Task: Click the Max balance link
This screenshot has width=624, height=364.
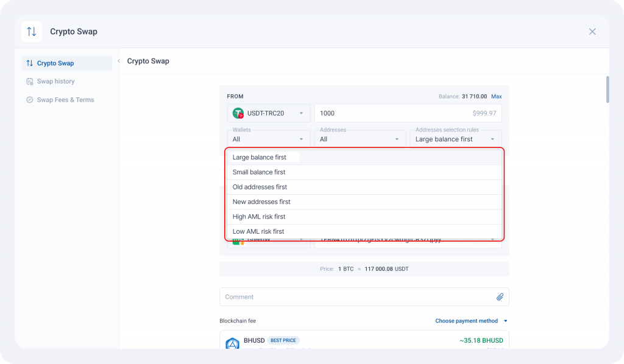Action: [x=497, y=96]
